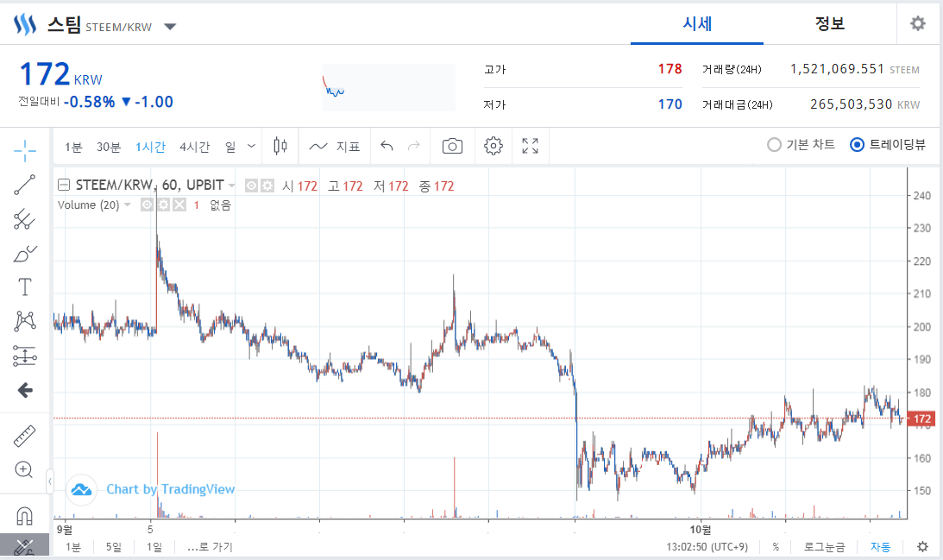Open bottom-right chart axis settings gear
This screenshot has width=943, height=560.
pos(922,547)
